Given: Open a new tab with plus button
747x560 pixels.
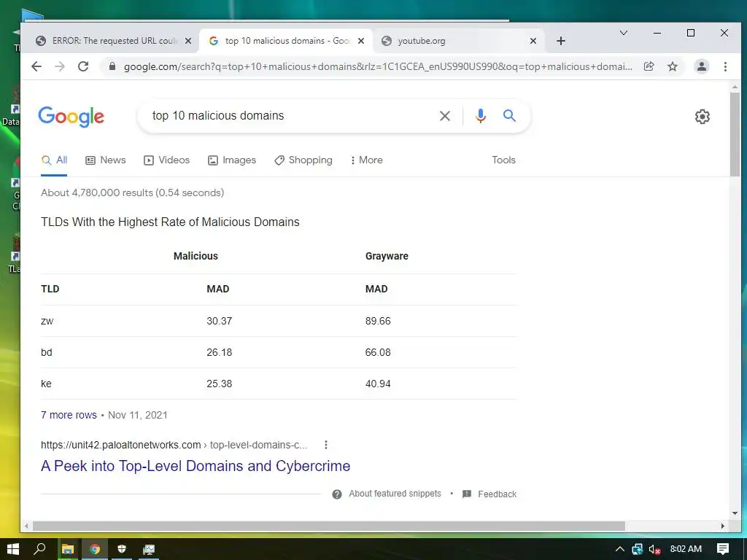Looking at the screenshot, I should (x=561, y=41).
